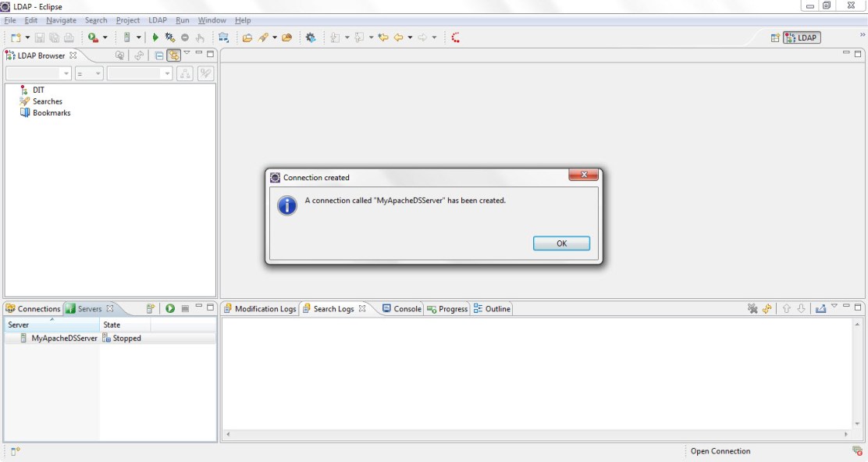
Task: Click the Bookmarks icon in LDAP Browser
Action: [25, 113]
